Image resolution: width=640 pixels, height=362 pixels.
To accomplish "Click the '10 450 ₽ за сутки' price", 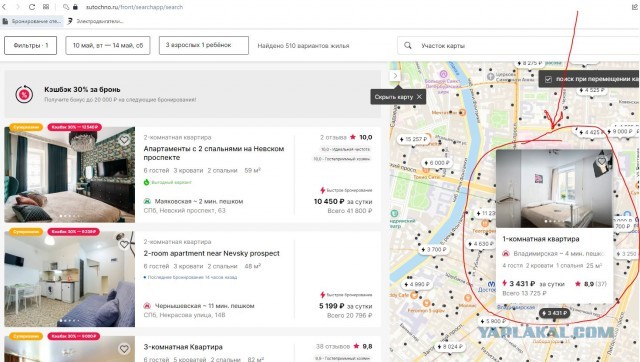I will pos(343,202).
